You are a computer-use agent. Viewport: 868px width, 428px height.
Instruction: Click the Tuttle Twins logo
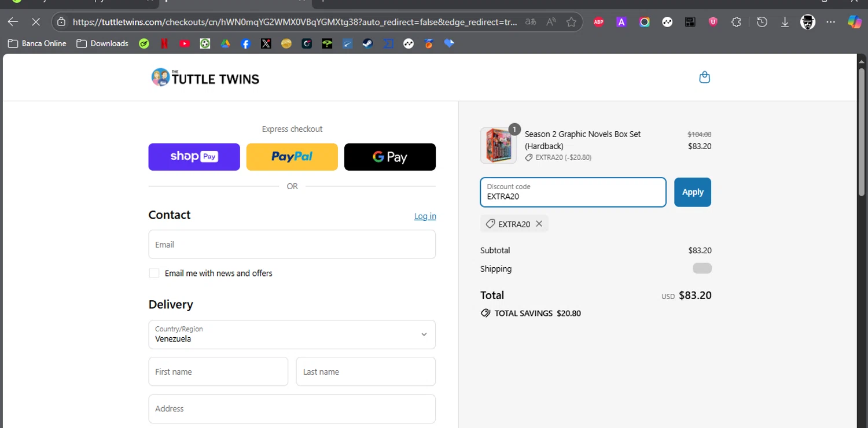pos(205,78)
